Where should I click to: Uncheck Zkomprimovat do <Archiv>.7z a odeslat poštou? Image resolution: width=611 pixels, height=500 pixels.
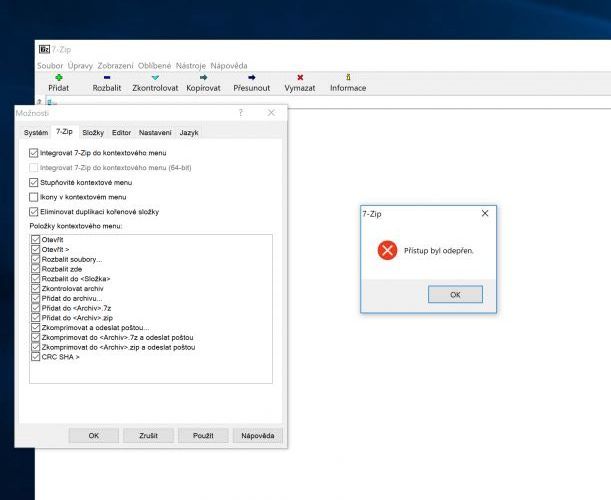point(35,337)
